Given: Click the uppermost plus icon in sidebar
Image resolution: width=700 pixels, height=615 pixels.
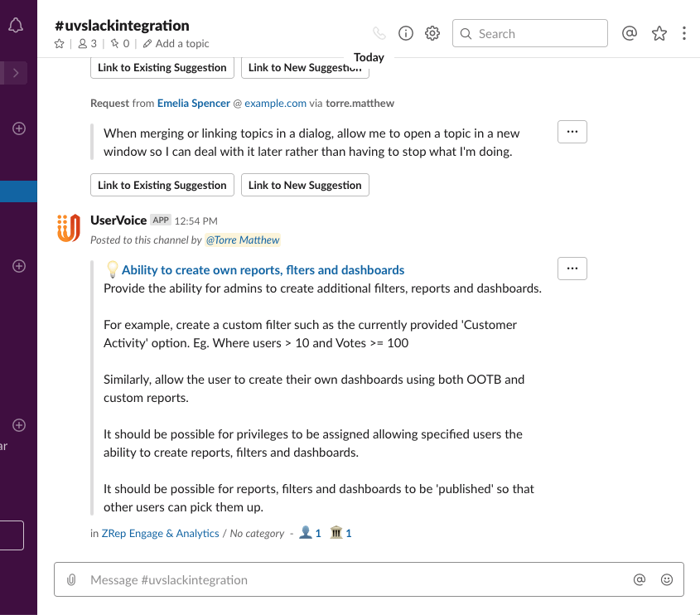Looking at the screenshot, I should point(19,128).
